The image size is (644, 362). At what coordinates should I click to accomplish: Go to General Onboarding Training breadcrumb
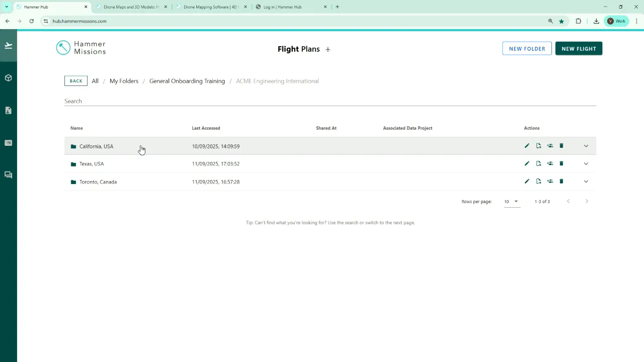click(187, 81)
